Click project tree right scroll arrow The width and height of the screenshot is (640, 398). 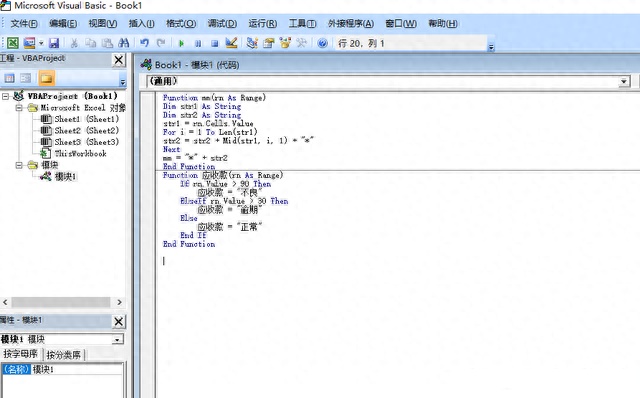119,302
